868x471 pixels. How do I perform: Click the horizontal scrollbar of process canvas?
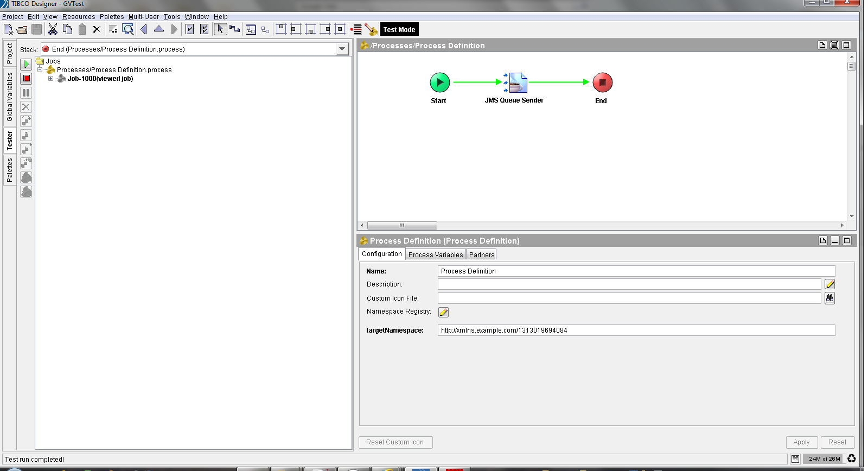click(x=402, y=225)
